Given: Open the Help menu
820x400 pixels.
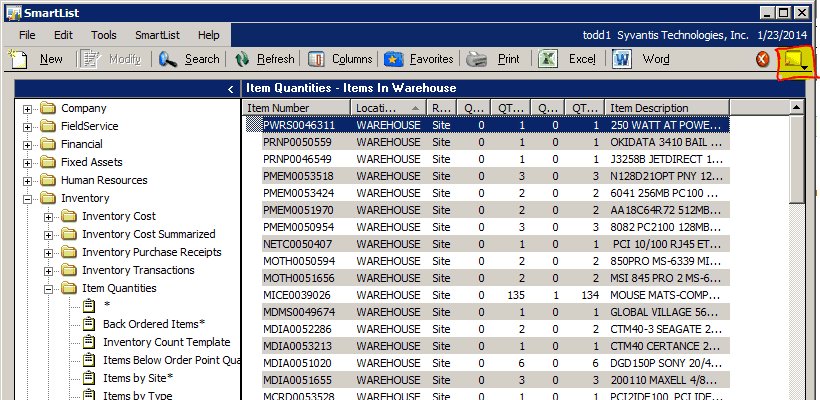Looking at the screenshot, I should tap(209, 35).
